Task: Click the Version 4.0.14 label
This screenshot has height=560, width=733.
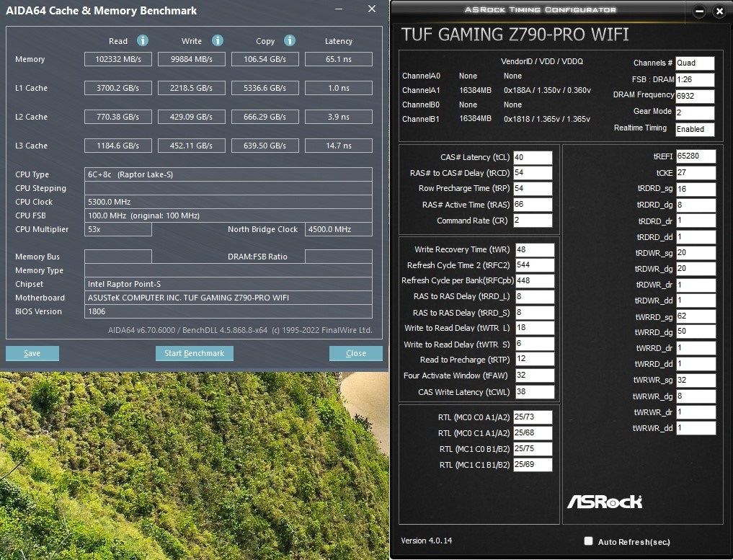Action: pyautogui.click(x=427, y=541)
